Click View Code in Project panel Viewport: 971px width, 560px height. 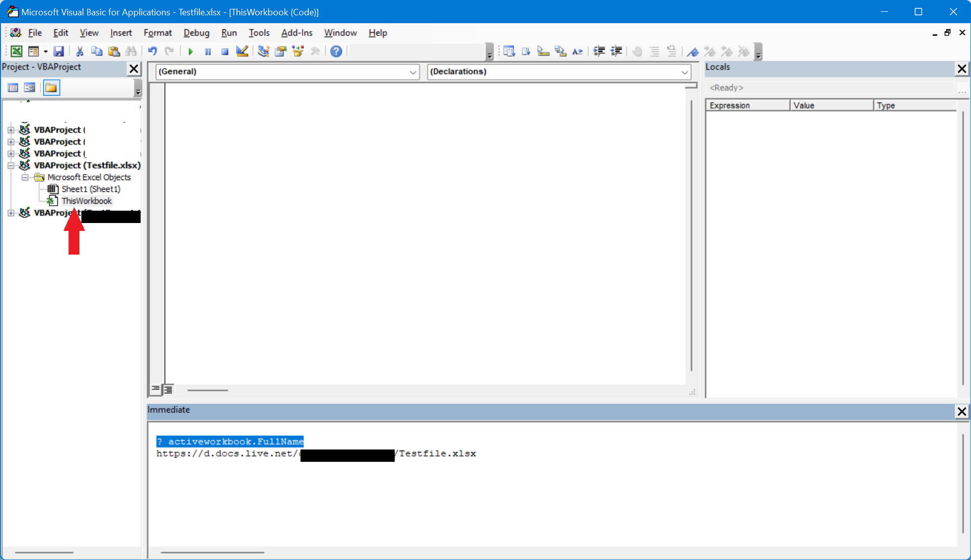pos(13,88)
